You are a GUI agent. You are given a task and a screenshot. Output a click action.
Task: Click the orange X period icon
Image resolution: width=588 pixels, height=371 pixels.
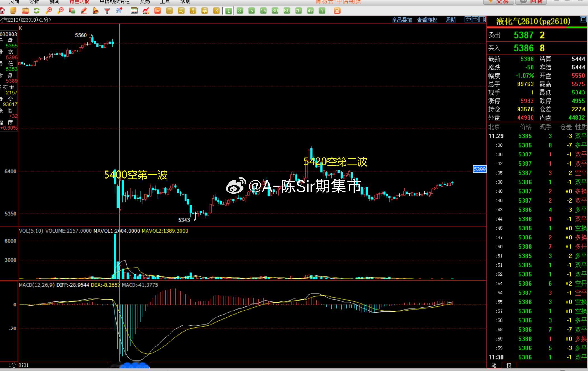pos(216,11)
